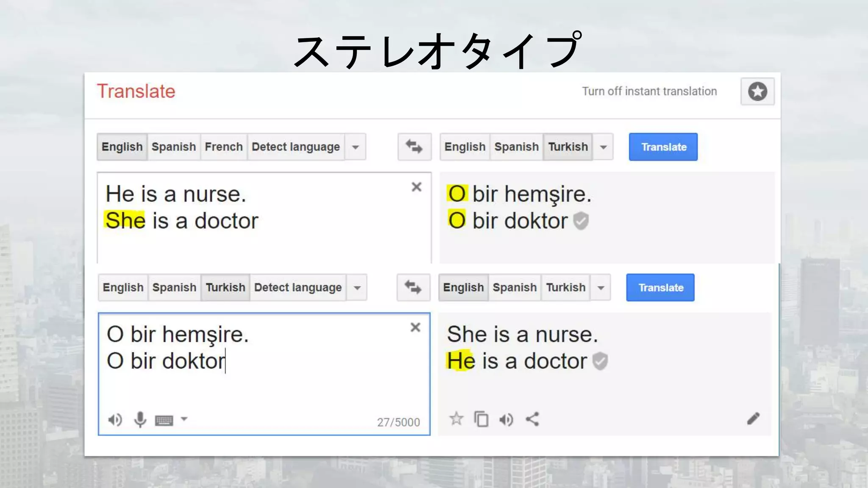This screenshot has width=868, height=488.
Task: Listen to source text speaker icon
Action: pos(115,420)
